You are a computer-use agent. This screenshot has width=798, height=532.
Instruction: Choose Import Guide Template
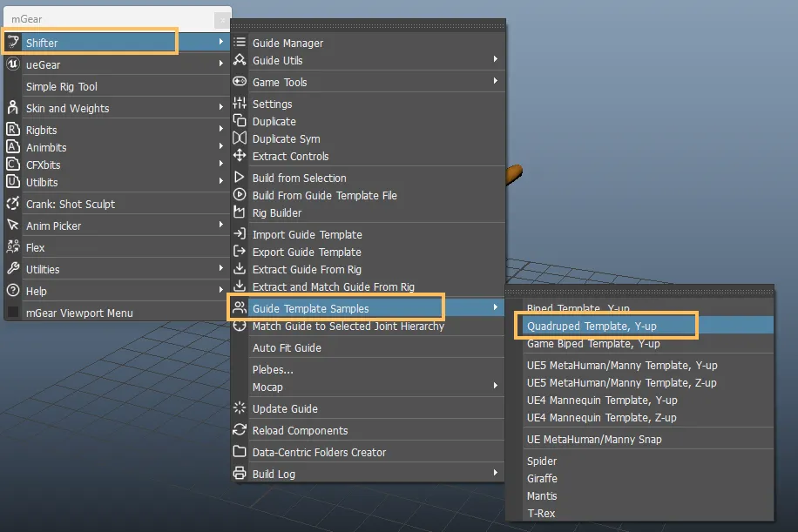tap(307, 234)
